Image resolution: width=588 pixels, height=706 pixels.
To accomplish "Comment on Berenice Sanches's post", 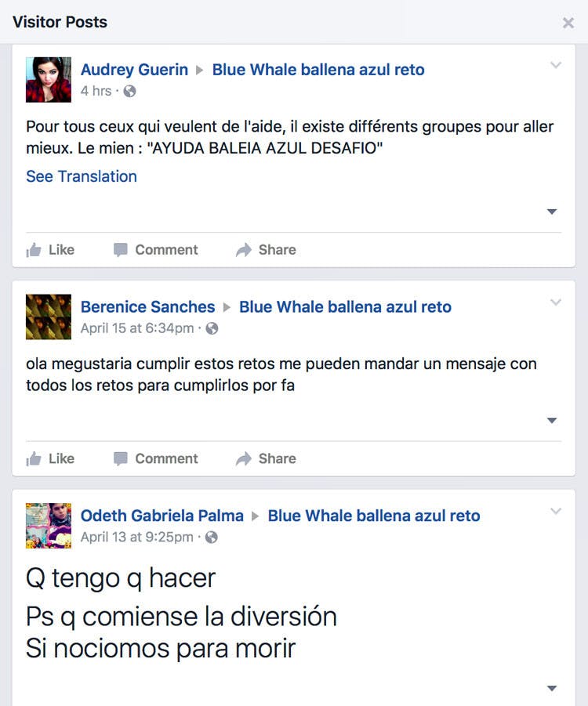I will tap(155, 458).
